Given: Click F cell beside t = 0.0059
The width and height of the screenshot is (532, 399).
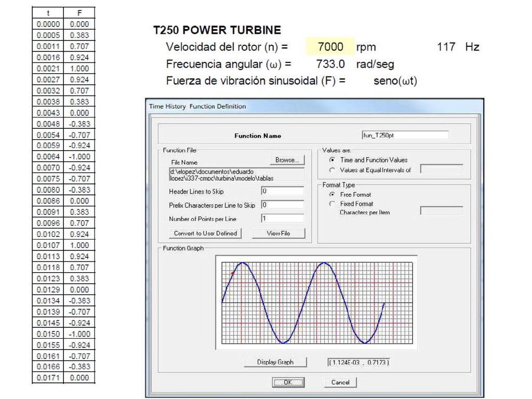Looking at the screenshot, I should click(79, 145).
